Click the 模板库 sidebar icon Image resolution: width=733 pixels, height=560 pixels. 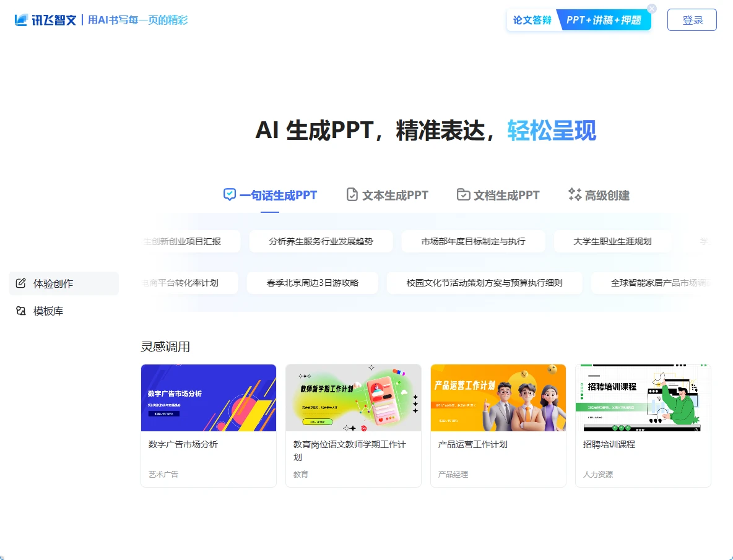tap(21, 311)
